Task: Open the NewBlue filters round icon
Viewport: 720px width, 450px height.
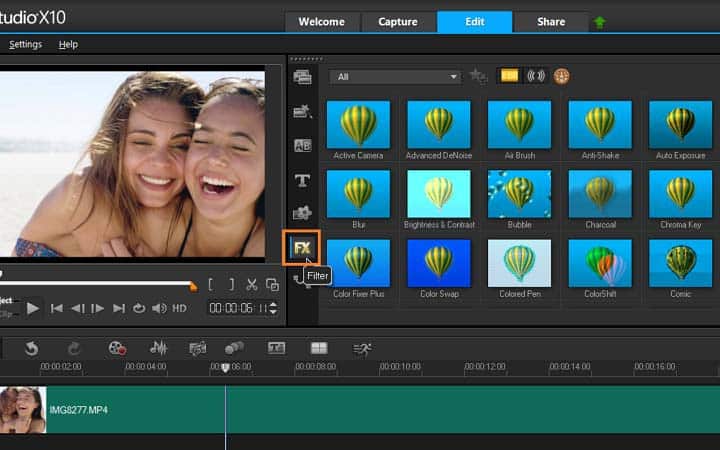Action: pos(561,76)
